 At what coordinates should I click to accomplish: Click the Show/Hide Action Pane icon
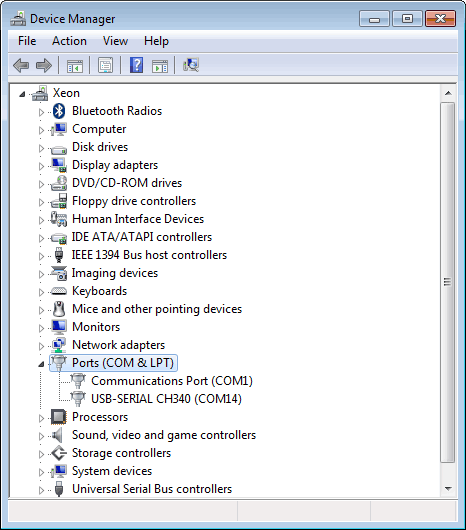pos(160,66)
